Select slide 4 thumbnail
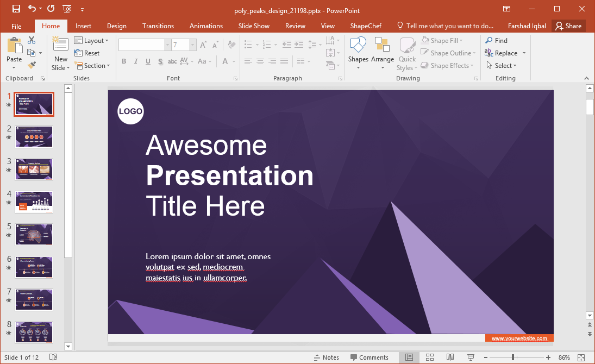The width and height of the screenshot is (595, 364). (34, 202)
